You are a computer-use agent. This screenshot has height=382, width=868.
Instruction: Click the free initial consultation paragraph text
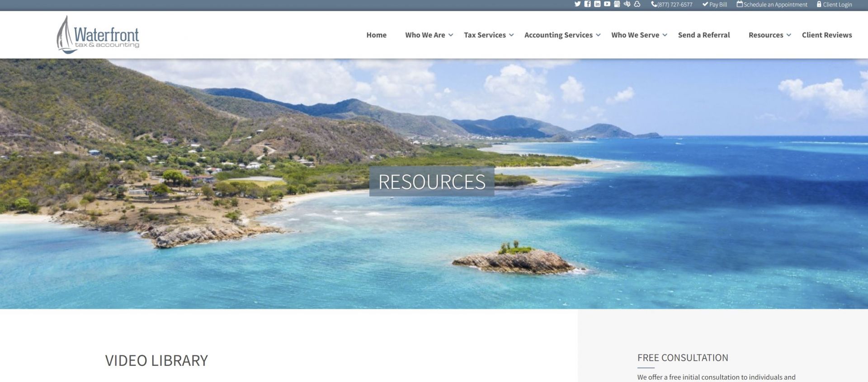pos(716,377)
